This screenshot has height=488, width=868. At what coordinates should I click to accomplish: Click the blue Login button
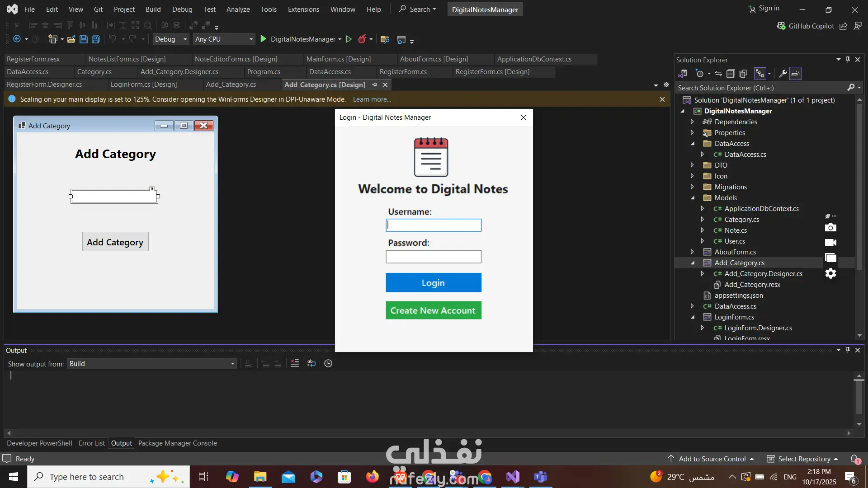(433, 283)
